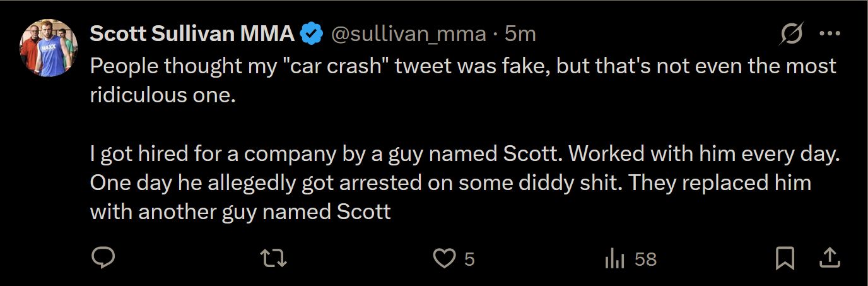This screenshot has width=868, height=286.
Task: Click the line "with another guy named Scott"
Action: coord(240,212)
